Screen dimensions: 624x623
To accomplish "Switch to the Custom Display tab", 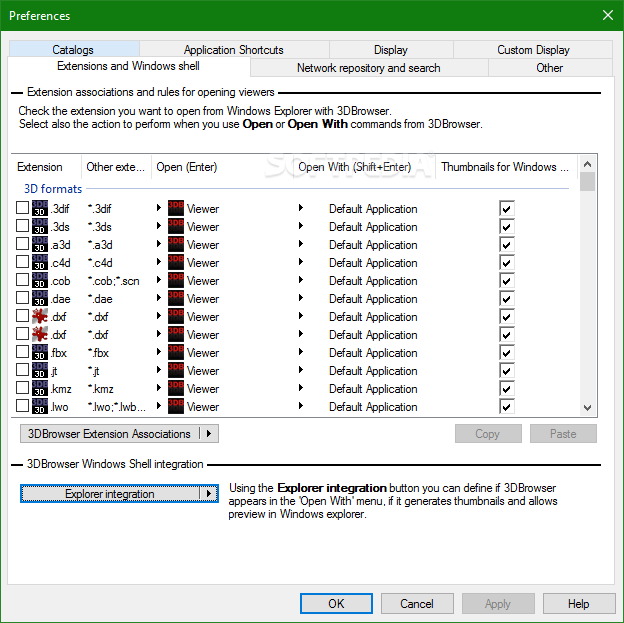I will (x=533, y=49).
